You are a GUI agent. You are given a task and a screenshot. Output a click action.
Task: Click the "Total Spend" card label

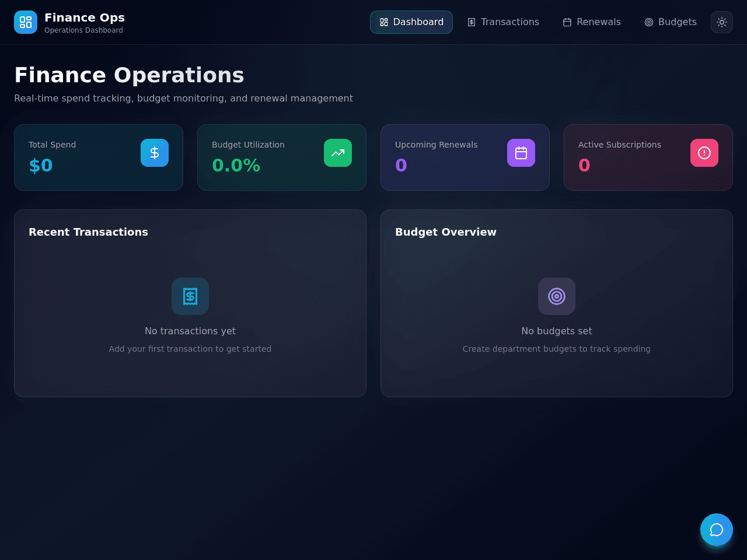[52, 145]
